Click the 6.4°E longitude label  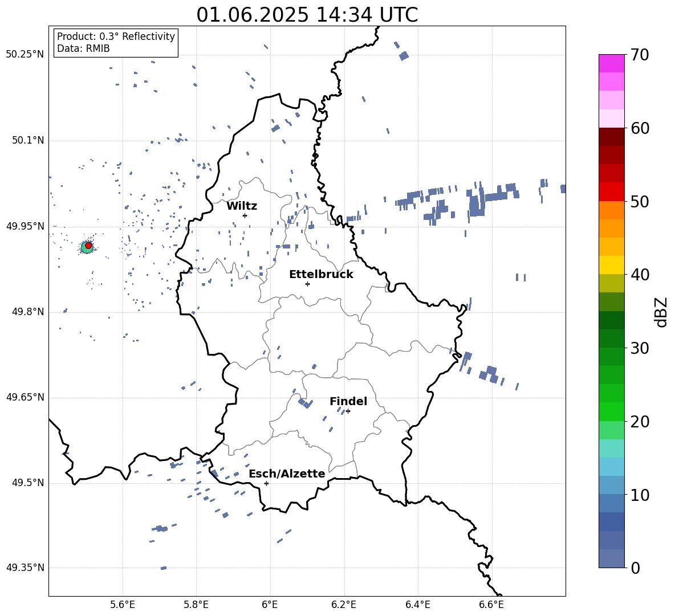coord(417,605)
